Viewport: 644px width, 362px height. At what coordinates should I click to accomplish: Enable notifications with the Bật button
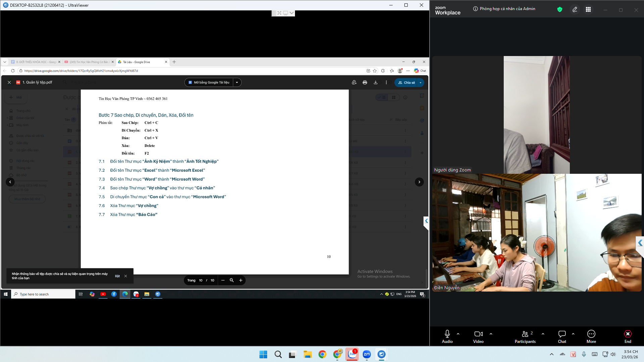click(x=117, y=276)
